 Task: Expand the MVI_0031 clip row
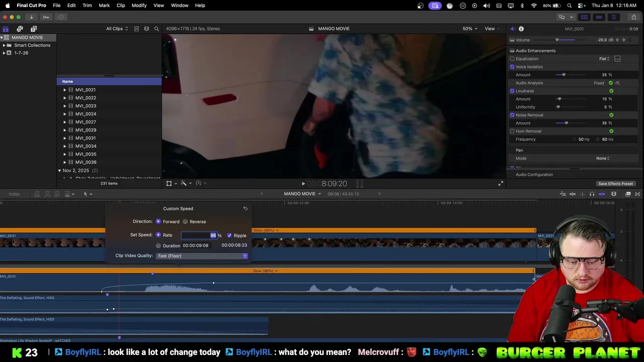click(x=64, y=138)
